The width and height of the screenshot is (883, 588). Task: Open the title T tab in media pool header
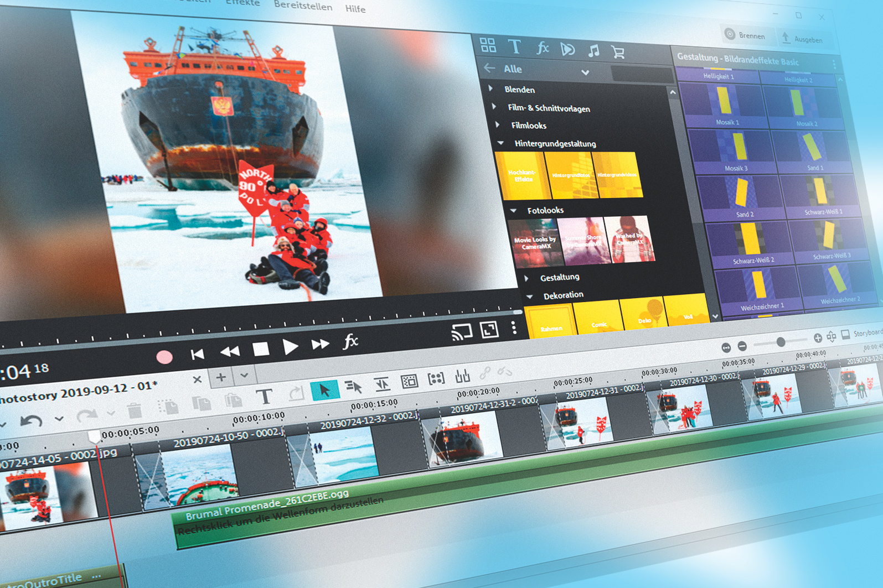click(x=515, y=47)
